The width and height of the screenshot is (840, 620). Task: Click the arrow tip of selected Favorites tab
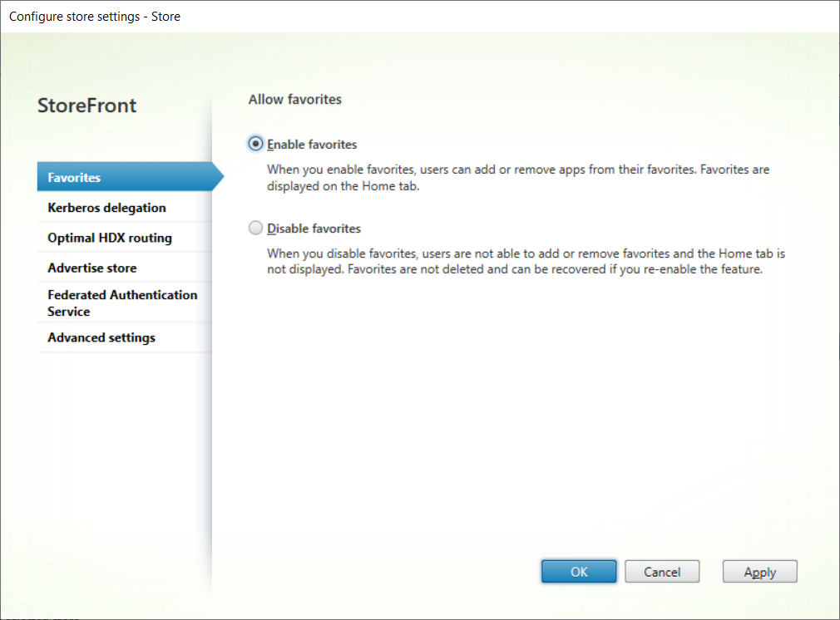tap(219, 177)
